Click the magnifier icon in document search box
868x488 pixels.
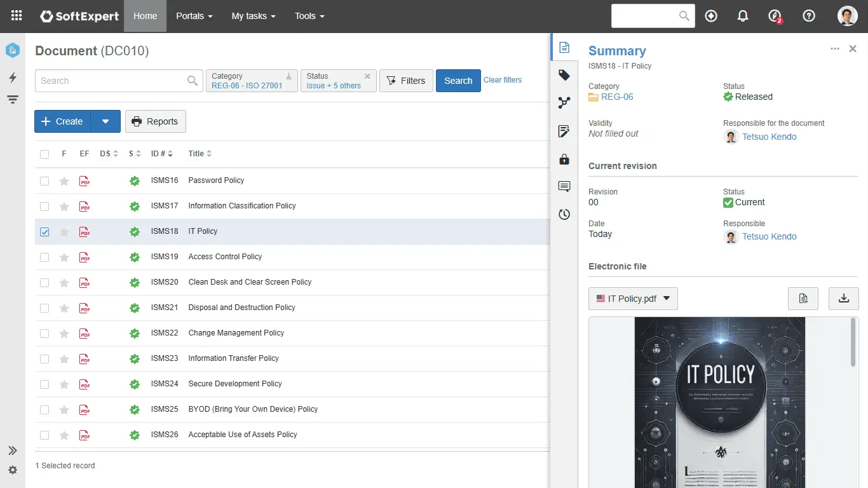[x=193, y=81]
